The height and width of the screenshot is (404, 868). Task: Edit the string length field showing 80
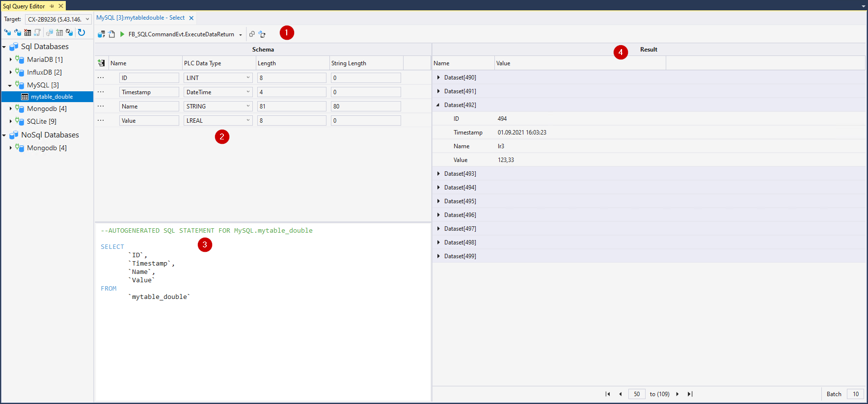tap(366, 106)
